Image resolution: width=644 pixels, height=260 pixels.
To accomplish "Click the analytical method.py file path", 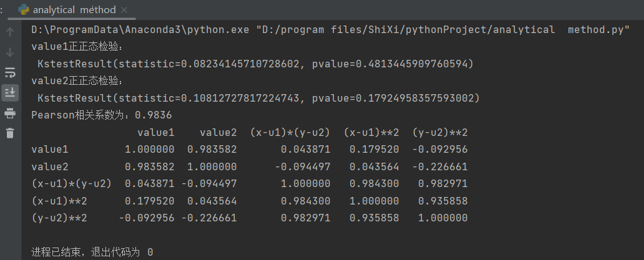I will pos(444,29).
